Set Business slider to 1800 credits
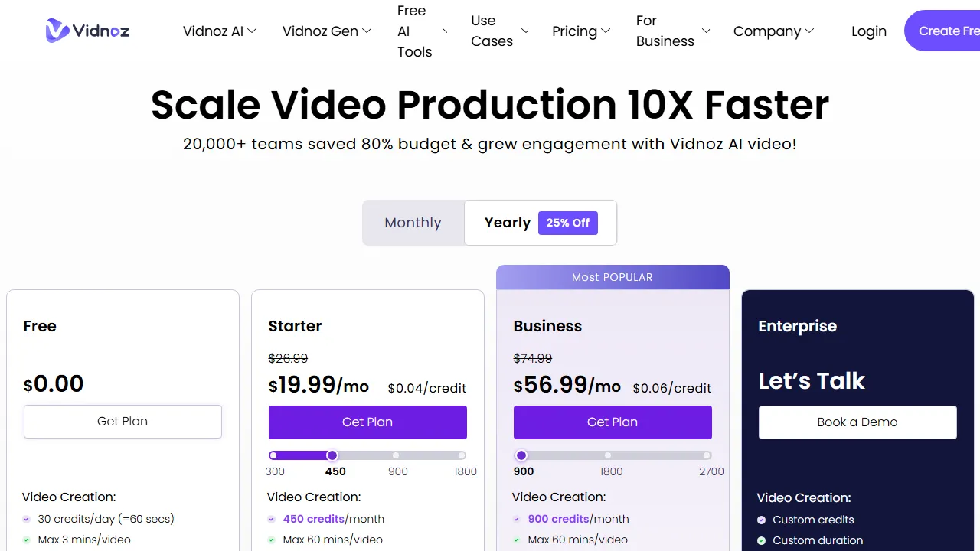 (x=608, y=455)
